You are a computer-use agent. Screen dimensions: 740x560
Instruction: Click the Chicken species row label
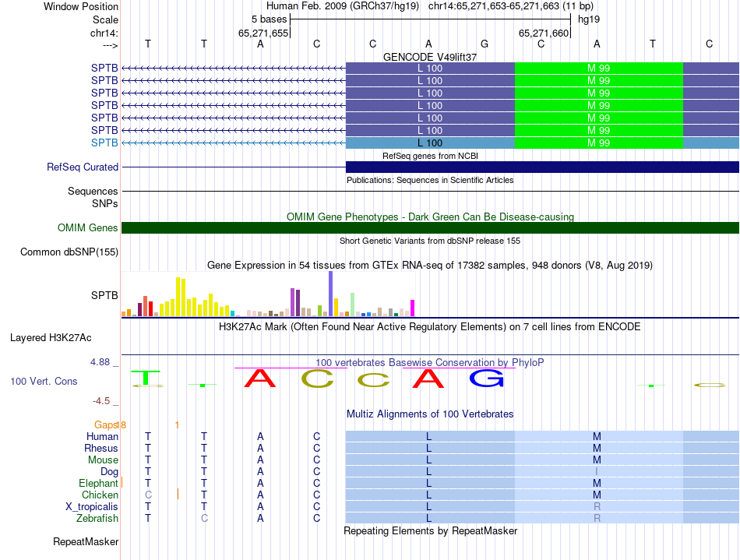coord(100,495)
